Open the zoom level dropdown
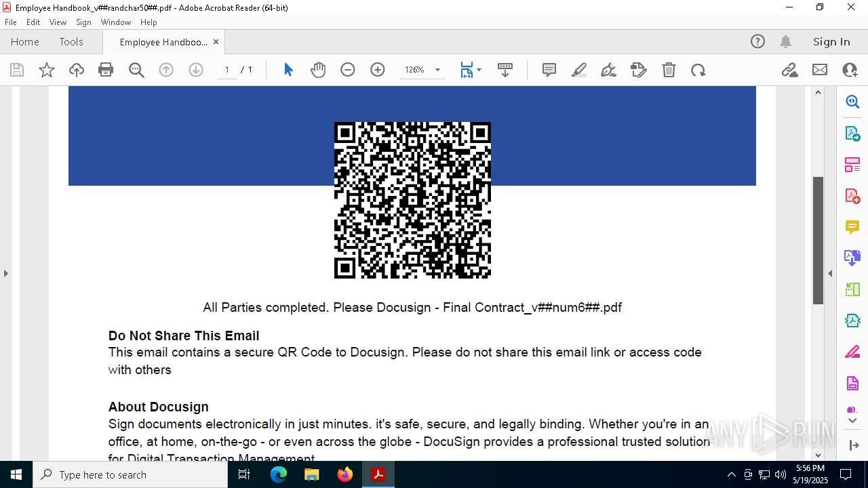The height and width of the screenshot is (488, 868). tap(437, 70)
